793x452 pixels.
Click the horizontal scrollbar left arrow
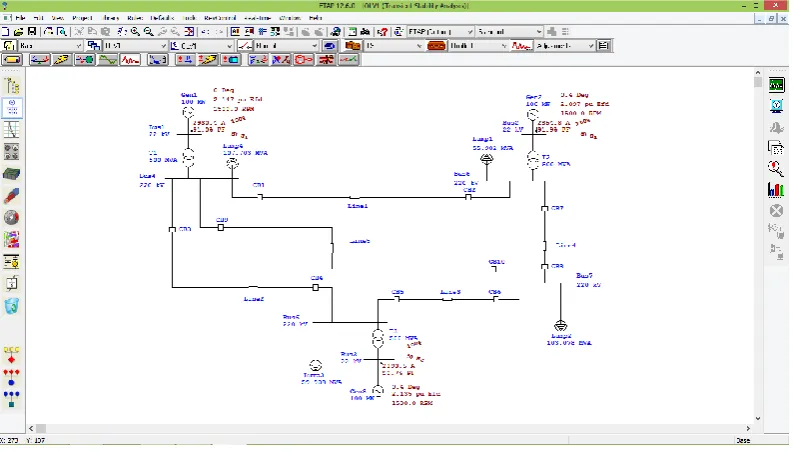tap(31, 429)
